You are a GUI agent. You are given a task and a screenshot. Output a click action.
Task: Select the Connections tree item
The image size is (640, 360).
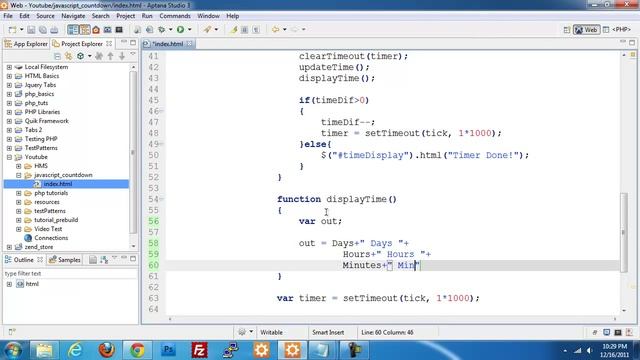point(51,238)
